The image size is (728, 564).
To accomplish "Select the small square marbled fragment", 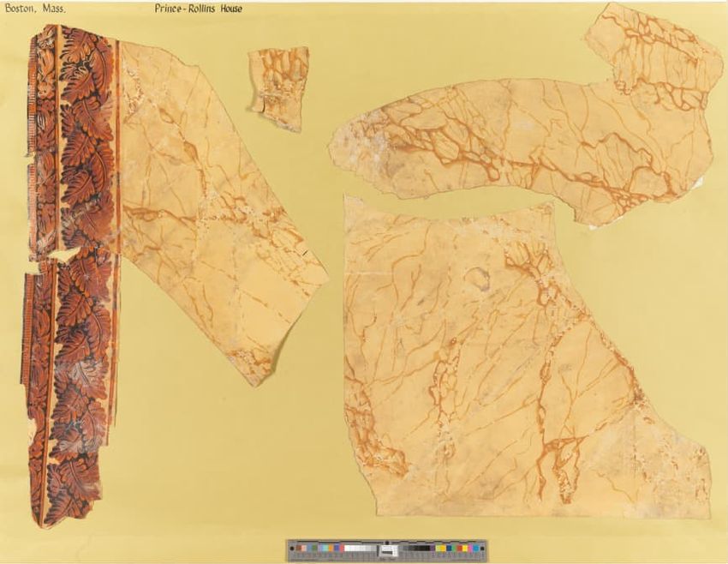I will coord(279,87).
